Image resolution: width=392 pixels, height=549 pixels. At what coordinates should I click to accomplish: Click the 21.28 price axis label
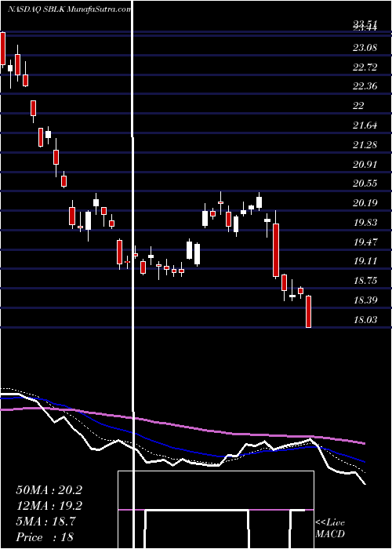click(365, 144)
